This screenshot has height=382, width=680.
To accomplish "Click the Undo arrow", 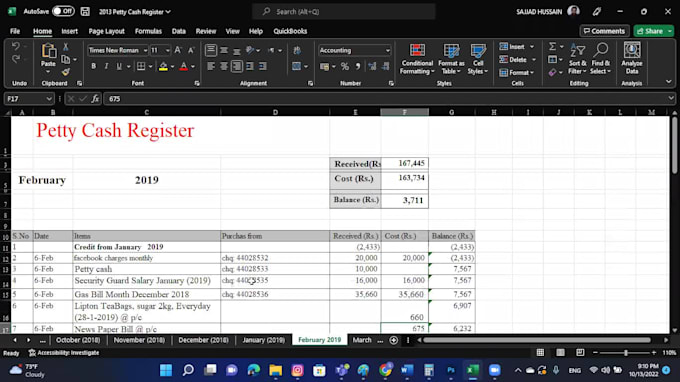I will (x=16, y=46).
